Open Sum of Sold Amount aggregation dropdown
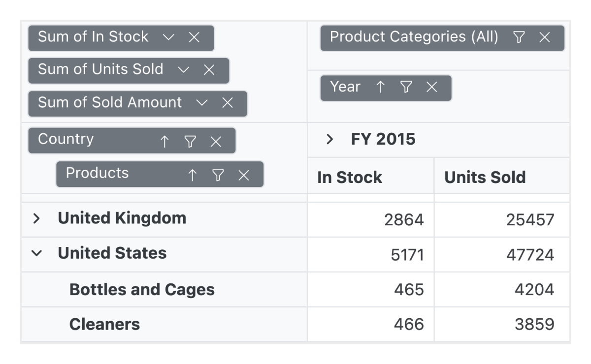The height and width of the screenshot is (364, 591). (x=201, y=103)
